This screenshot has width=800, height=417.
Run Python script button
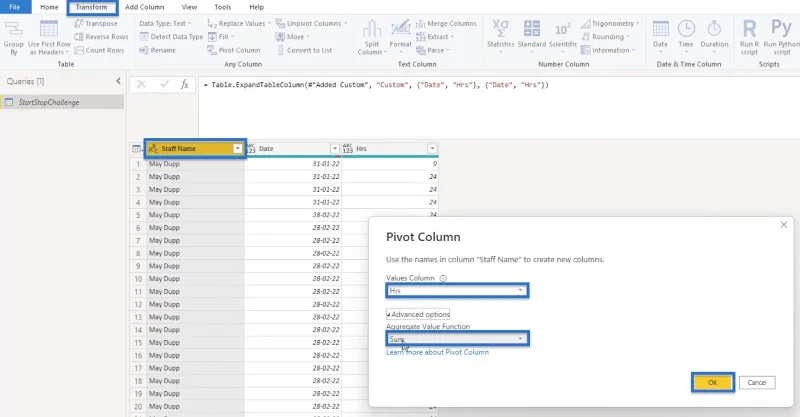pyautogui.click(x=781, y=38)
